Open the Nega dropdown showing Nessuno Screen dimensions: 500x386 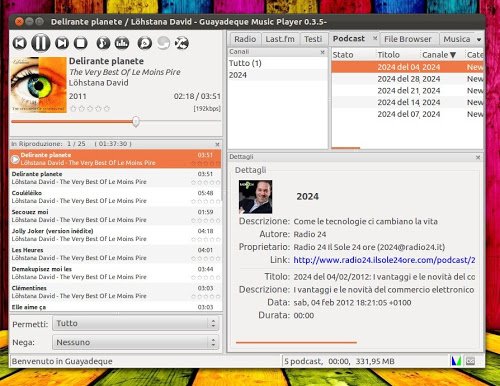(135, 342)
